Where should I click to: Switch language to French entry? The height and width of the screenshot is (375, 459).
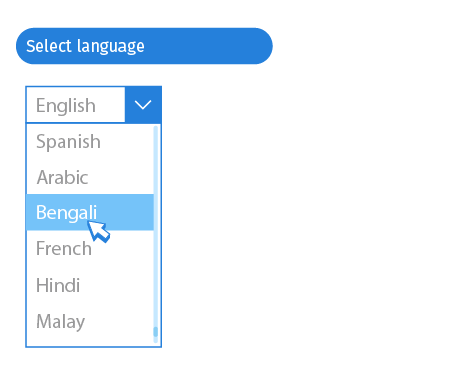90,249
